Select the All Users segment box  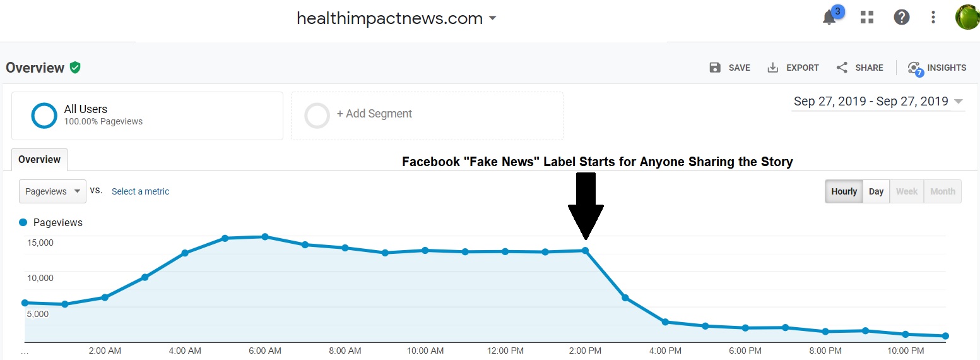pos(147,116)
